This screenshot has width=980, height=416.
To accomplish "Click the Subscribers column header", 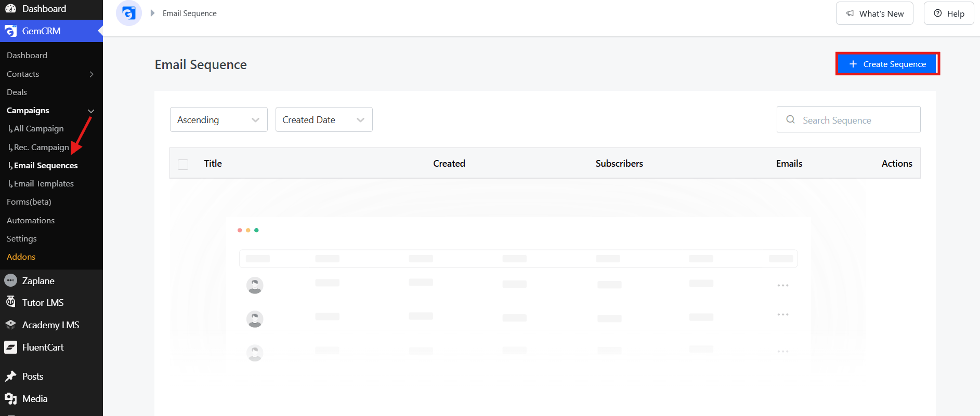I will [619, 164].
